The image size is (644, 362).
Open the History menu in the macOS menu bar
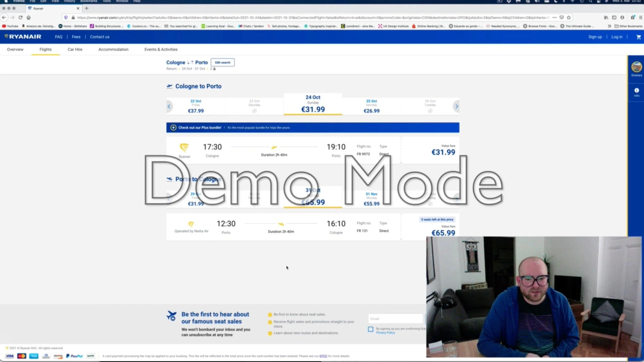(x=69, y=1)
